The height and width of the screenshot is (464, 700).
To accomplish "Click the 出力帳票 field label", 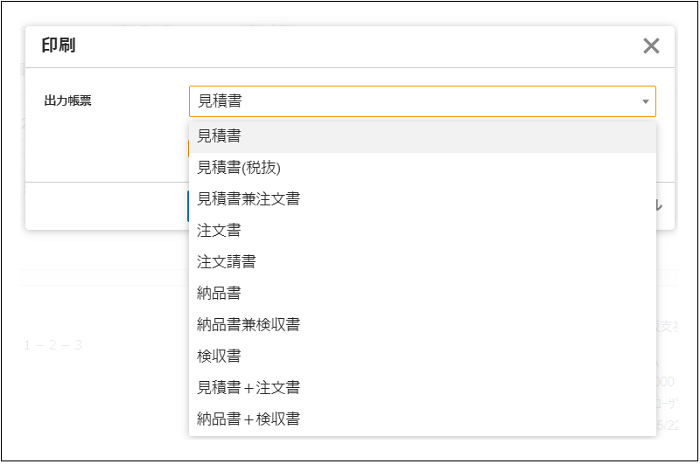I will [68, 101].
